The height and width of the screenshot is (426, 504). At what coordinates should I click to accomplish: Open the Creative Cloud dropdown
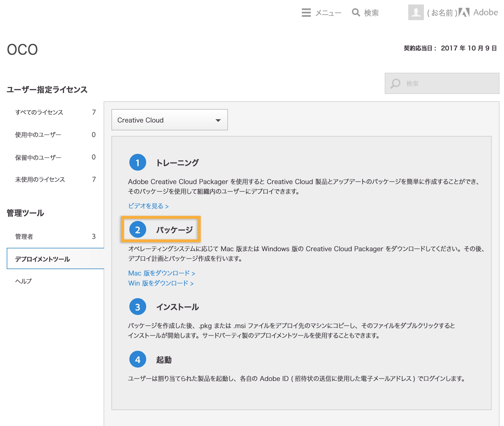pos(170,120)
